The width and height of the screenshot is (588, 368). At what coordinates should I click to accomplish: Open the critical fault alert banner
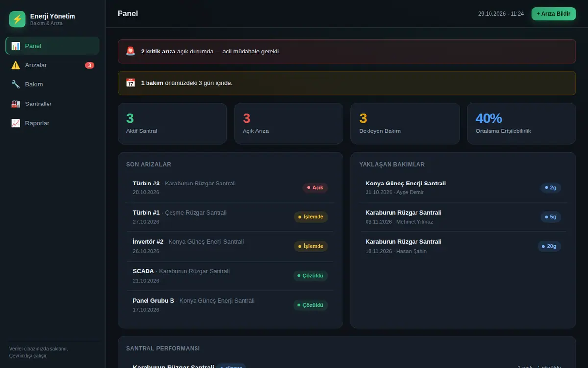tap(346, 51)
